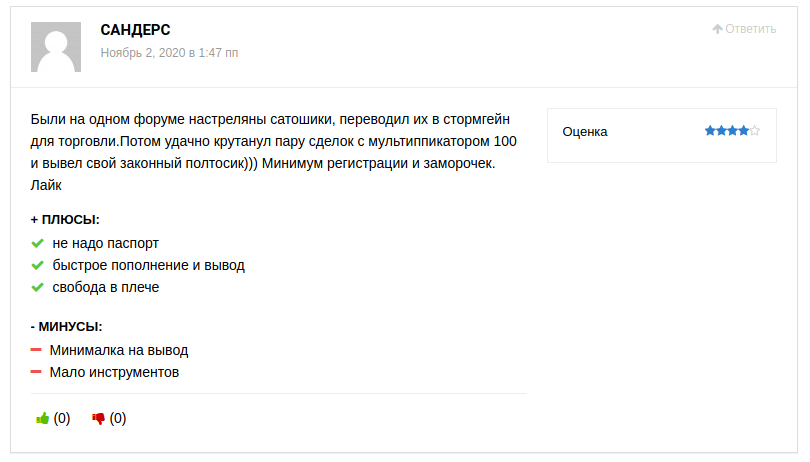The height and width of the screenshot is (462, 810).
Task: Click the green thumbs-up like icon
Action: (x=42, y=419)
